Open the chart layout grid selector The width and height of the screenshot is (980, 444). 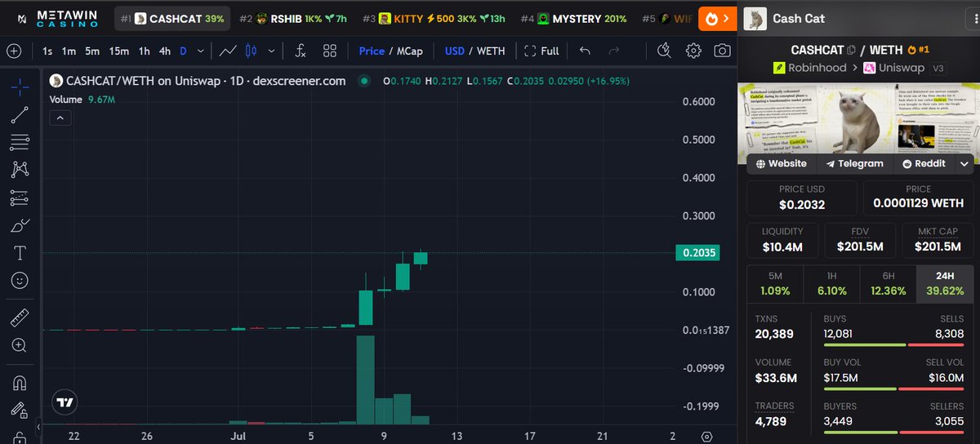(x=329, y=51)
